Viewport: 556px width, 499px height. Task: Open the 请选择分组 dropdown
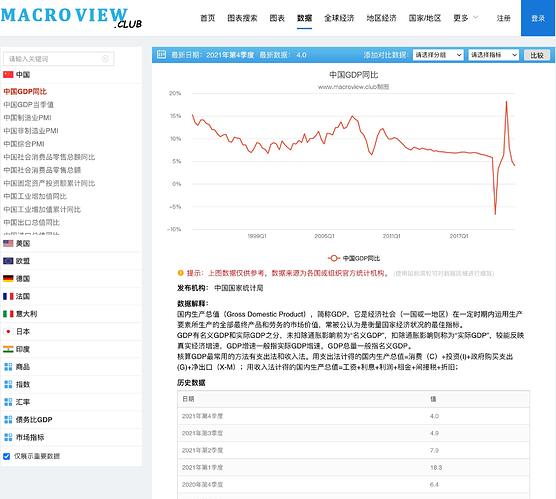point(438,55)
